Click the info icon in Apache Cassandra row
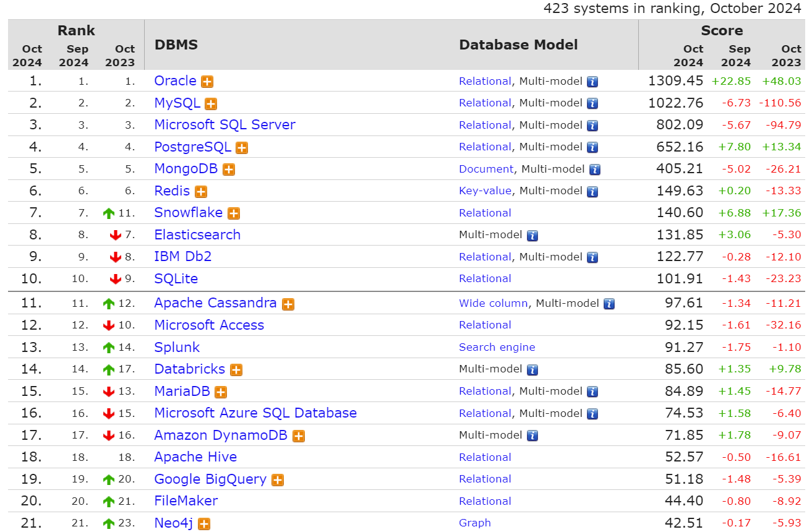This screenshot has height=532, width=812. [x=609, y=304]
